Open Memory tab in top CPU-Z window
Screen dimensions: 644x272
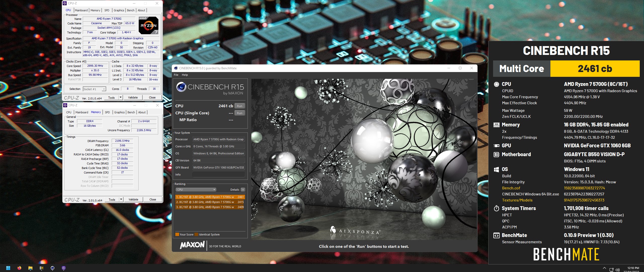point(95,10)
